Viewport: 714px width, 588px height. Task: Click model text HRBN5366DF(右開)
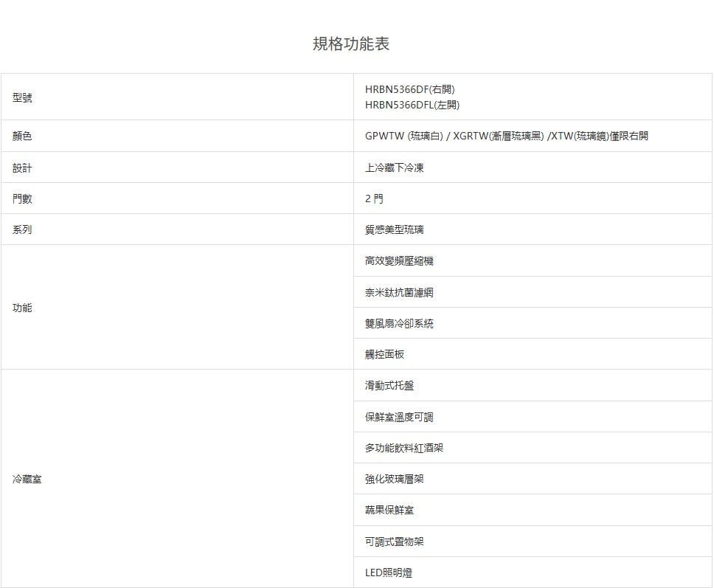point(405,89)
